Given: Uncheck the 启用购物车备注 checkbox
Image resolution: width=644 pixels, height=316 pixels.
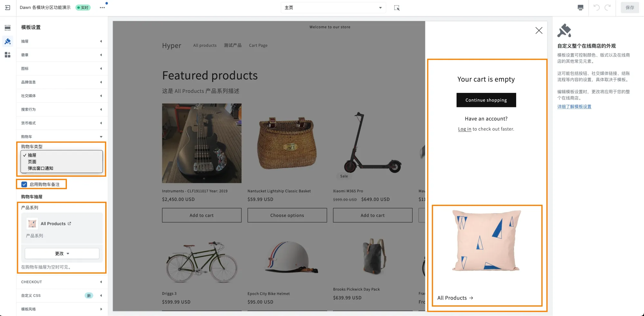Looking at the screenshot, I should pos(24,184).
